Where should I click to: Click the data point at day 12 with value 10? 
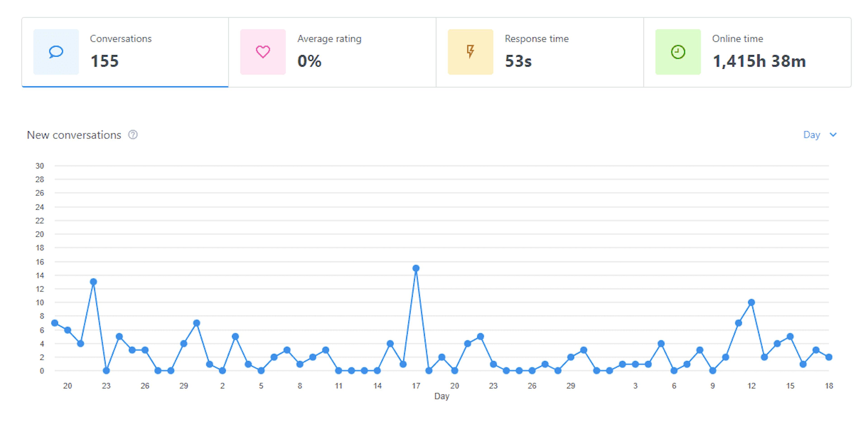(x=751, y=302)
